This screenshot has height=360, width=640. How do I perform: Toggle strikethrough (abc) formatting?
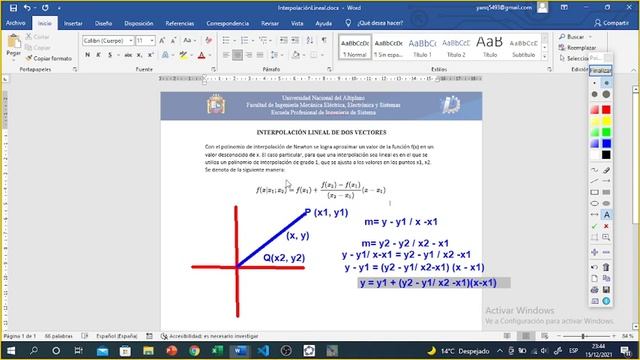[x=128, y=55]
